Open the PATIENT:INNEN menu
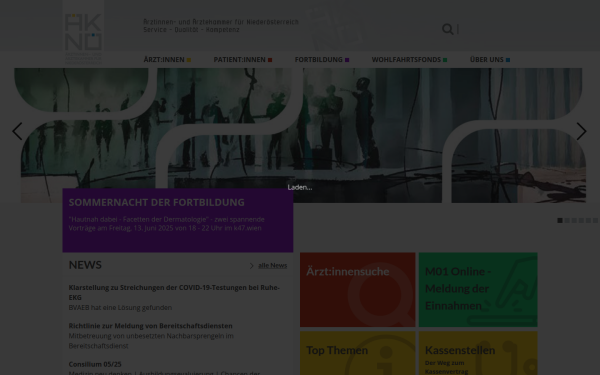Image resolution: width=600 pixels, height=375 pixels. [x=243, y=60]
